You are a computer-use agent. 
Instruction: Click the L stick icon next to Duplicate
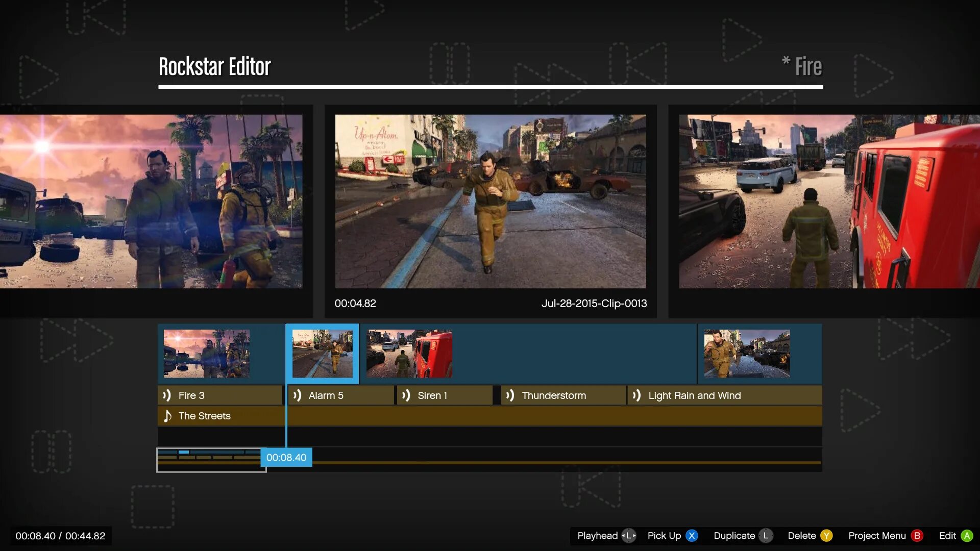click(x=766, y=536)
